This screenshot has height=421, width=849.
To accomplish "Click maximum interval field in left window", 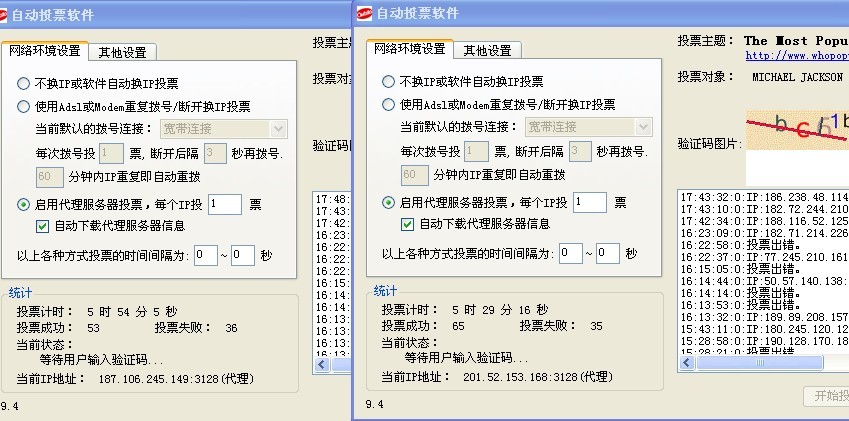I will (243, 255).
